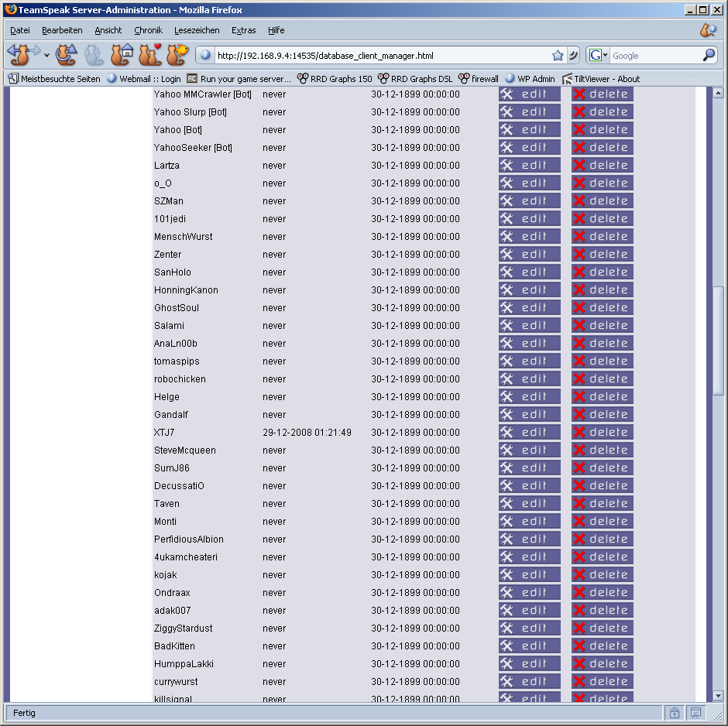This screenshot has height=726, width=728.
Task: Edit the SZMan client entry
Action: click(x=529, y=201)
